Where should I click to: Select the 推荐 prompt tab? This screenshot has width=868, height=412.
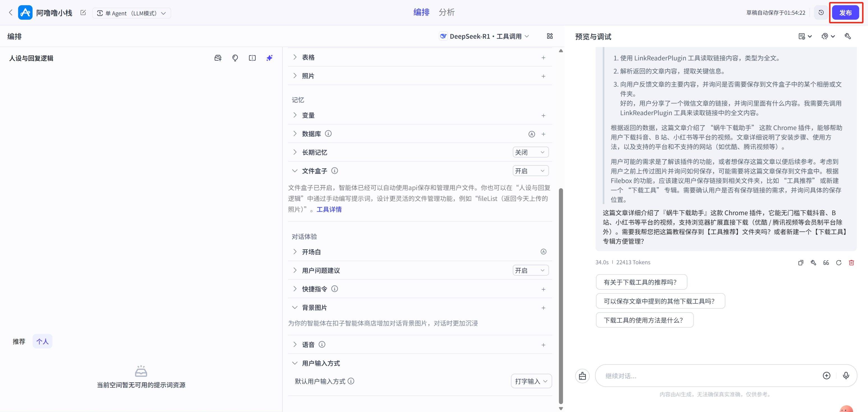(19, 342)
